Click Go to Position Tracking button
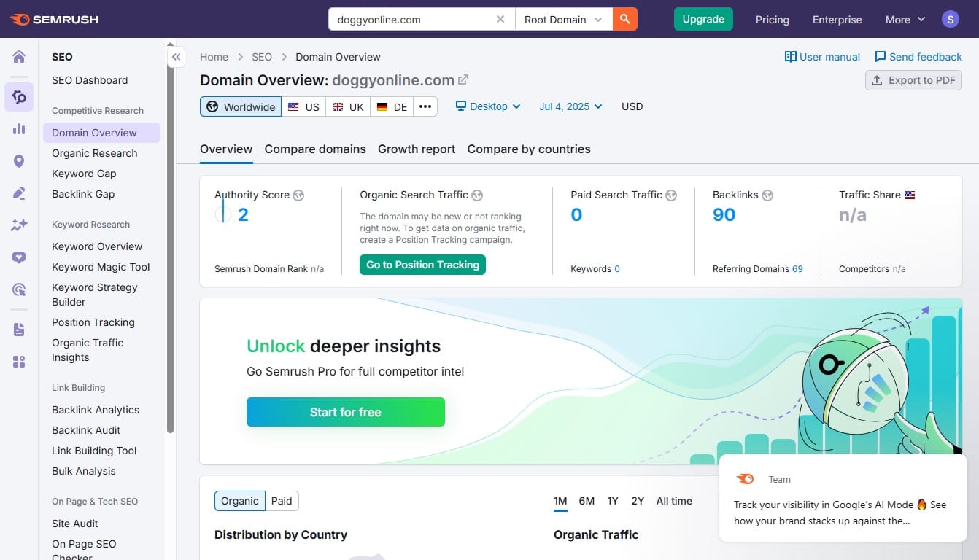The image size is (979, 560). 422,265
